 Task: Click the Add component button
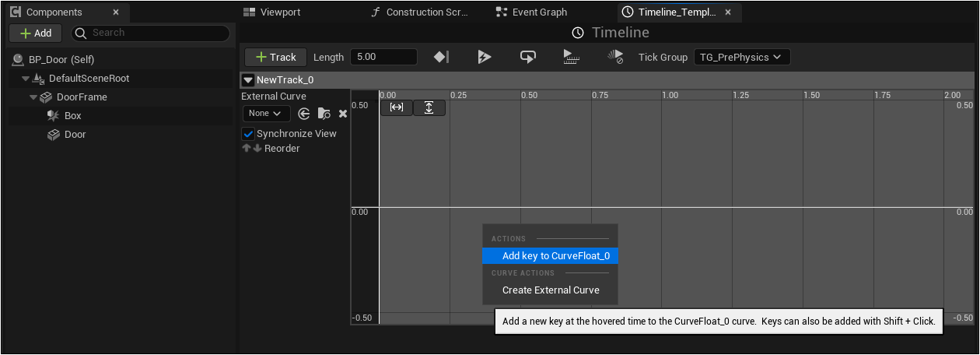(36, 33)
